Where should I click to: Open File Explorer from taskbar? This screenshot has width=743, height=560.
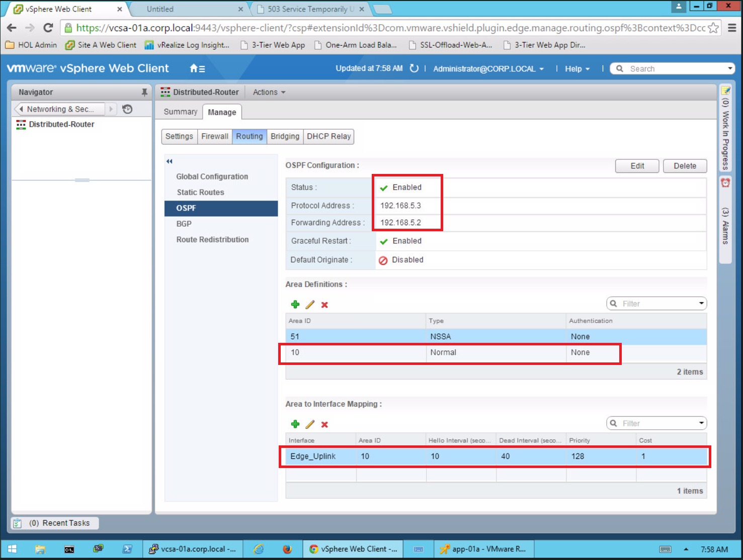click(40, 549)
